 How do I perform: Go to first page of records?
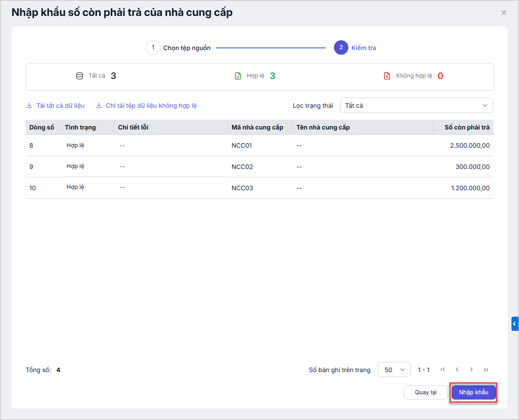click(x=443, y=369)
